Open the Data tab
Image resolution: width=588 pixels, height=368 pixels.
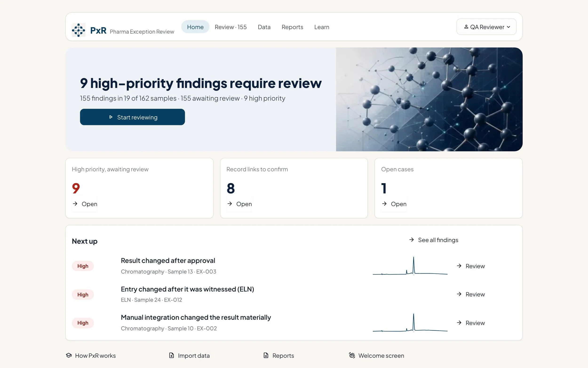(x=264, y=27)
